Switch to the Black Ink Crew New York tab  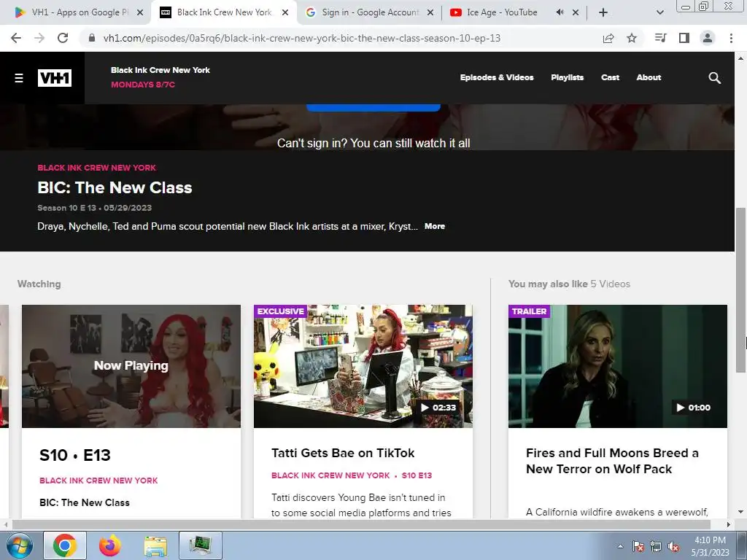click(224, 12)
